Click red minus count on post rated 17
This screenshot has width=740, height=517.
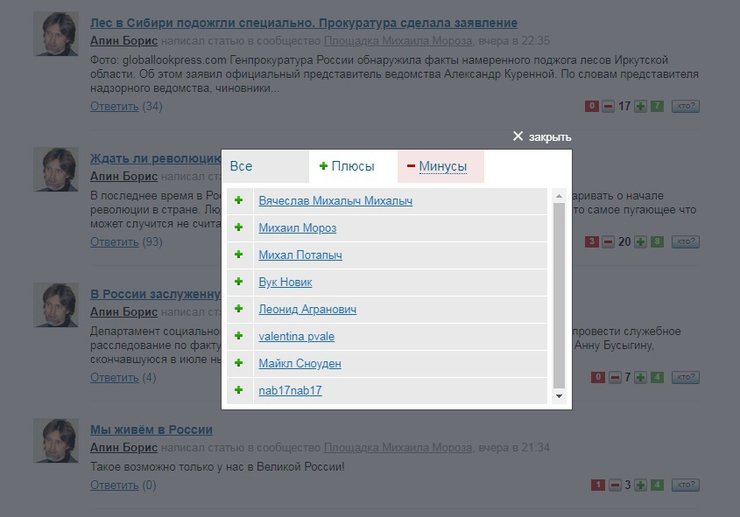(592, 106)
